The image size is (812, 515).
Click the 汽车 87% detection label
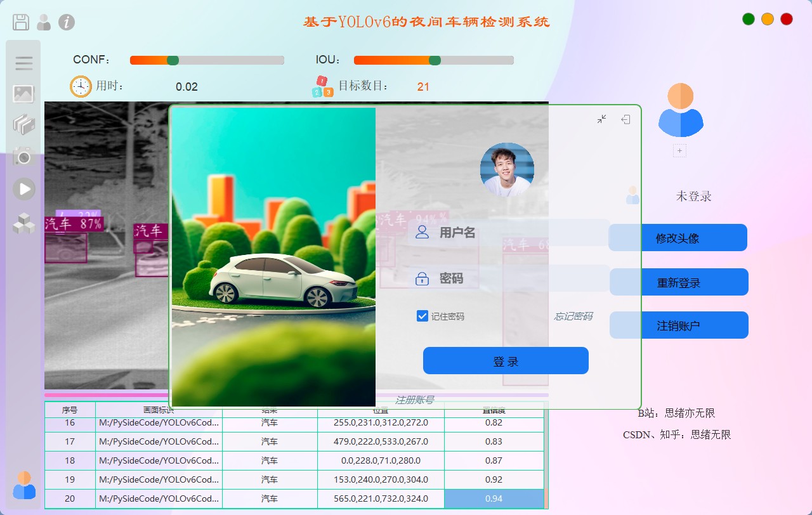[x=74, y=223]
